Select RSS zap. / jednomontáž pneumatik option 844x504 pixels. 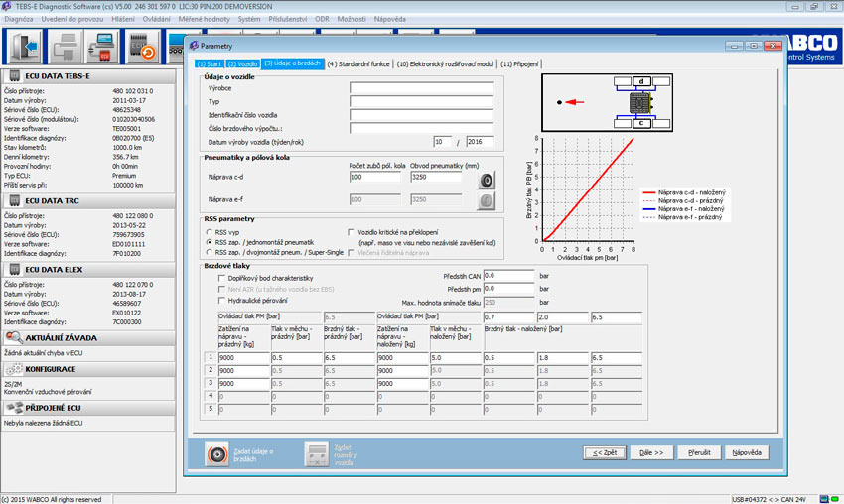210,242
